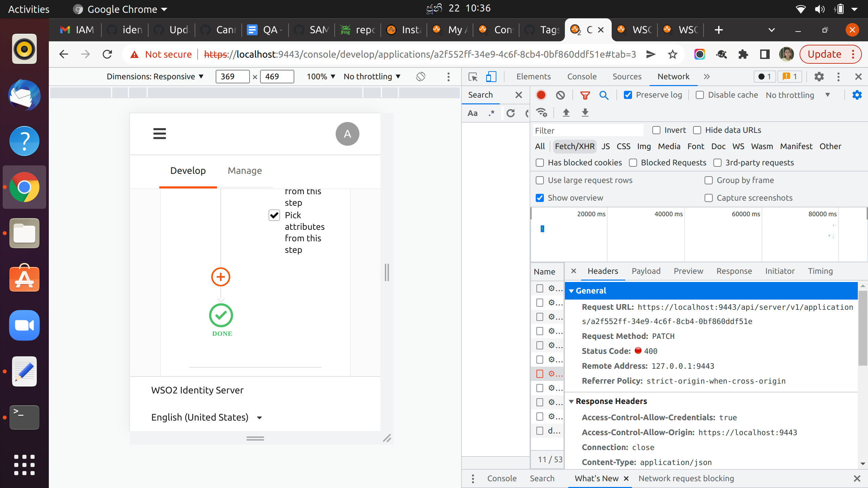Switch to the Manage tab
This screenshot has width=868, height=488.
coord(245,170)
